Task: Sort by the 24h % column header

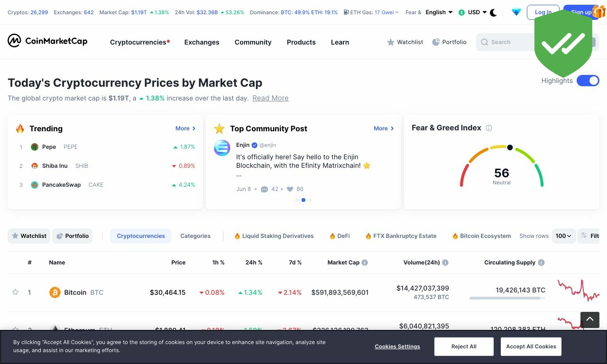Action: [x=254, y=263]
